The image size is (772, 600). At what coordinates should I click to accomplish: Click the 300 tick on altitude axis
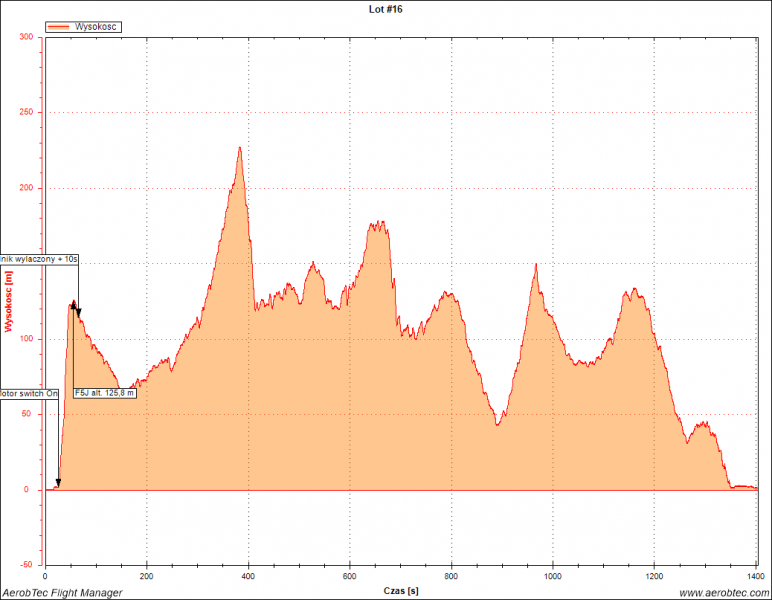(x=26, y=37)
